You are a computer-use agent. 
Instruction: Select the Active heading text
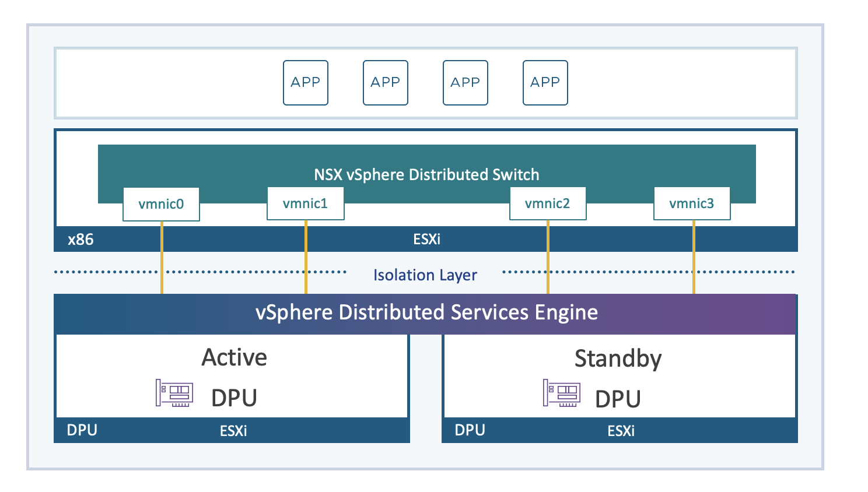tap(234, 357)
